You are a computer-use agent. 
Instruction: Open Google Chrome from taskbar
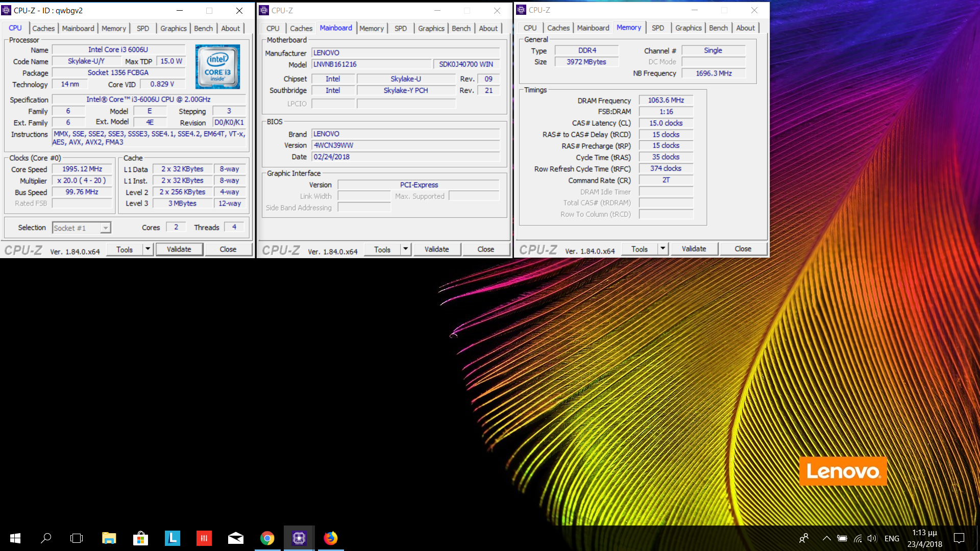(267, 538)
